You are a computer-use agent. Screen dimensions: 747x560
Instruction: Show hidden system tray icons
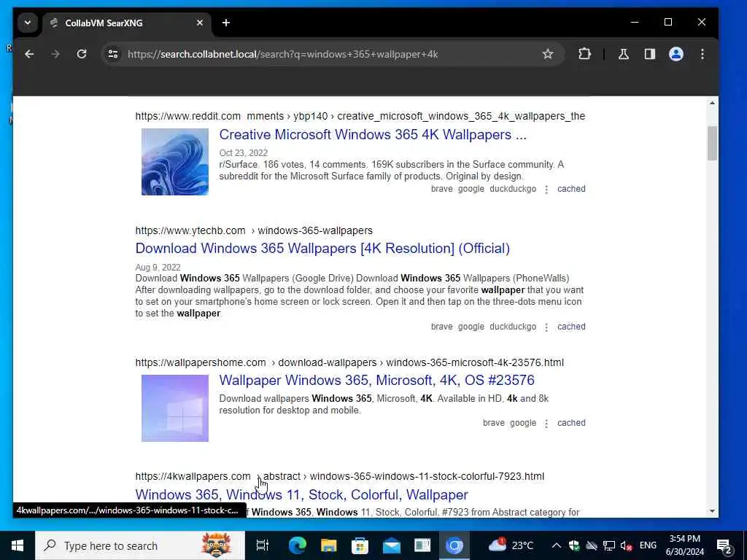point(556,545)
